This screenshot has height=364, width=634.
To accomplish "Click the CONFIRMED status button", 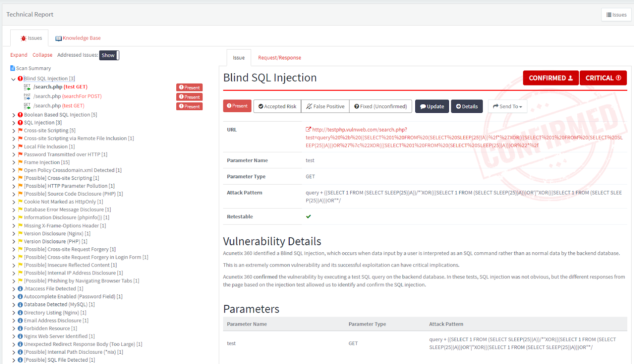I will [551, 78].
